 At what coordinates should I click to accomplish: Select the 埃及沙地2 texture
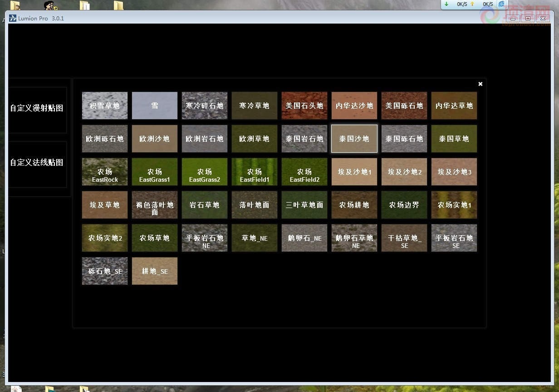(x=404, y=172)
